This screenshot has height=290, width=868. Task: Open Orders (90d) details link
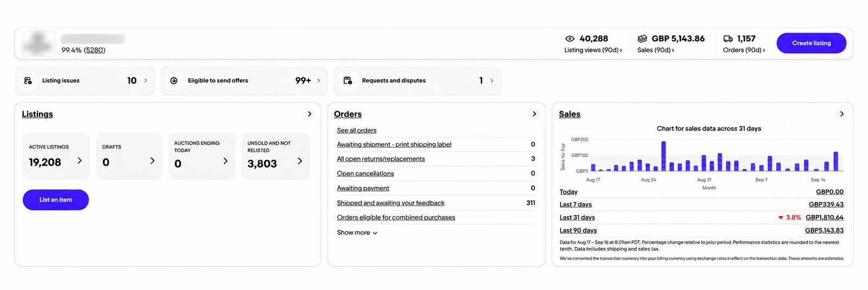tap(744, 50)
